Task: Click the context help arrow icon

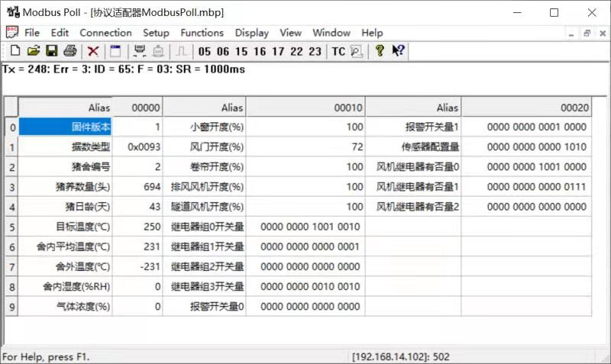Action: (398, 51)
